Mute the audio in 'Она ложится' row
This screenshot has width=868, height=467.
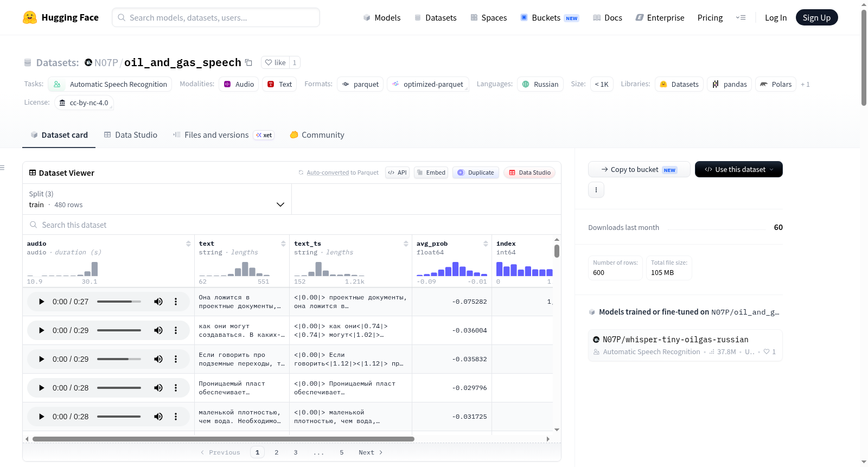click(158, 302)
